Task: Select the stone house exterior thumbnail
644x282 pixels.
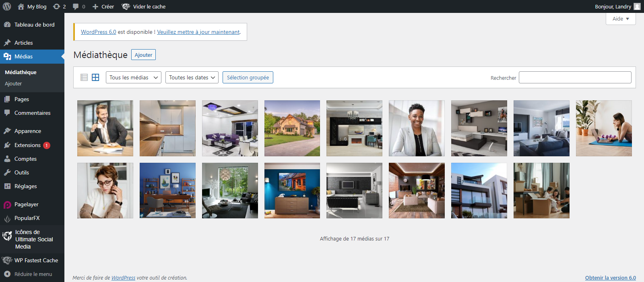Action: coord(292,128)
